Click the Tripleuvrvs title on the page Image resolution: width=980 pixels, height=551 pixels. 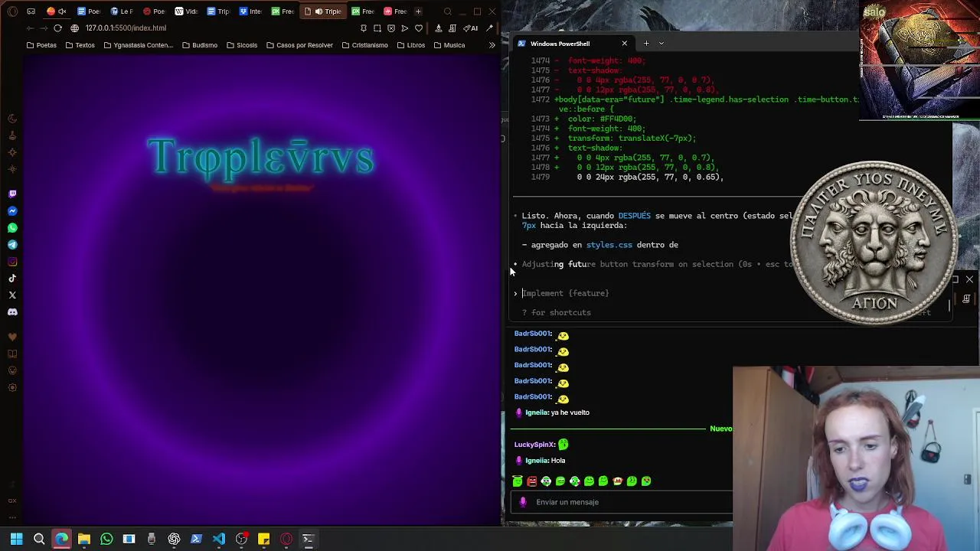click(x=261, y=157)
